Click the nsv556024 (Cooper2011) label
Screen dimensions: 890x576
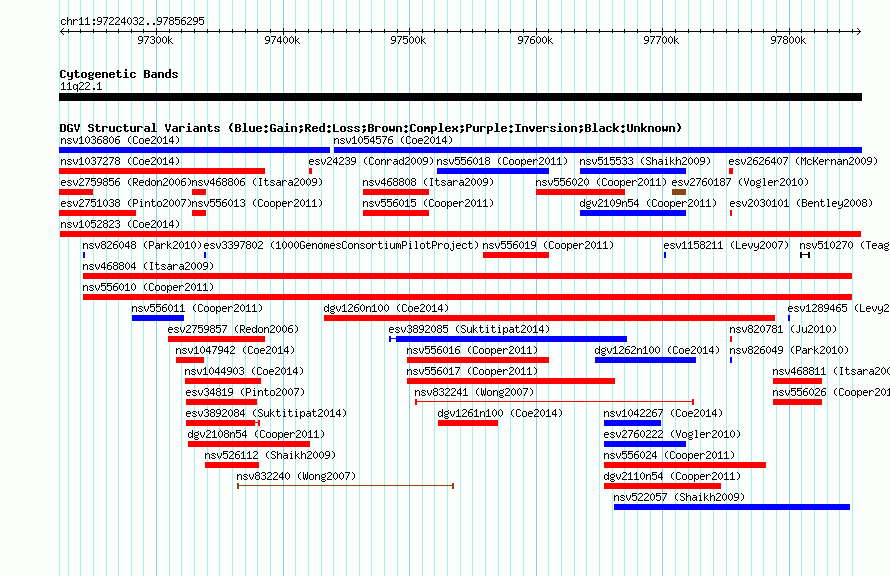coord(669,455)
